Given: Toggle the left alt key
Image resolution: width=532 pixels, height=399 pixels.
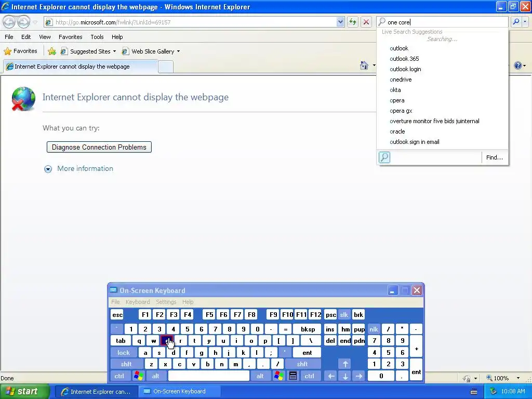Looking at the screenshot, I should (156, 376).
